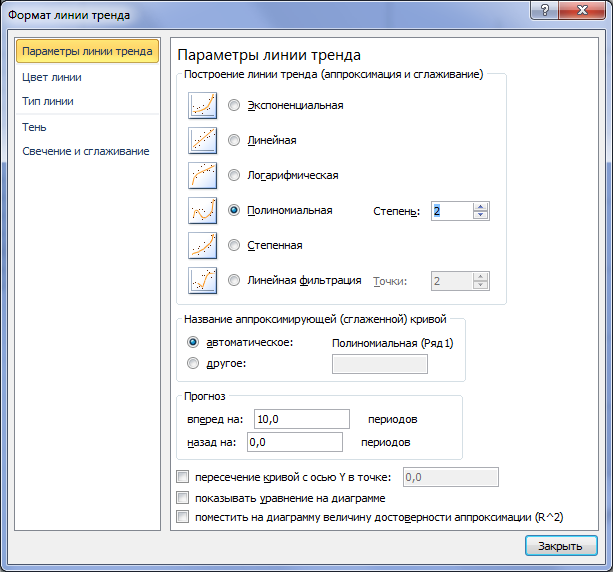
Task: Click the Закрыть button
Action: pyautogui.click(x=561, y=545)
